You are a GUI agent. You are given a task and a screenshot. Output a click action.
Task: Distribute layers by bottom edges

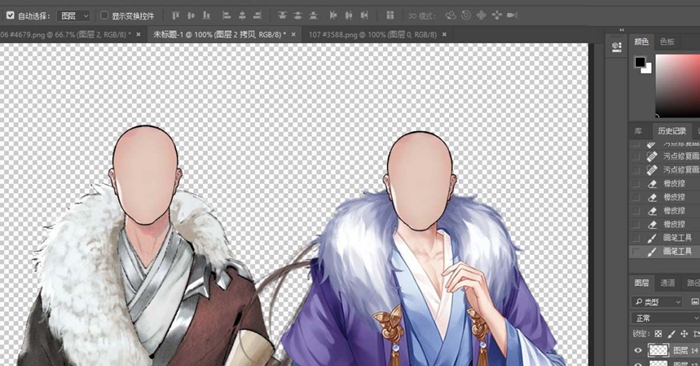313,16
